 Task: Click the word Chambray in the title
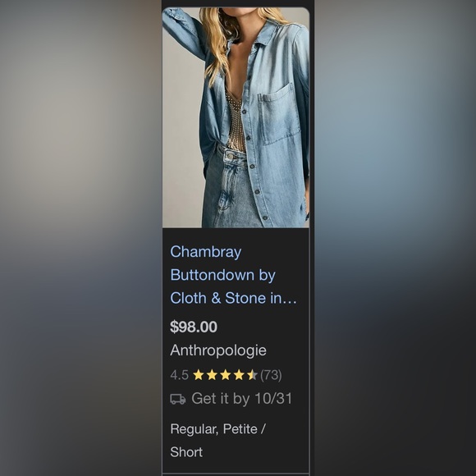pos(206,252)
